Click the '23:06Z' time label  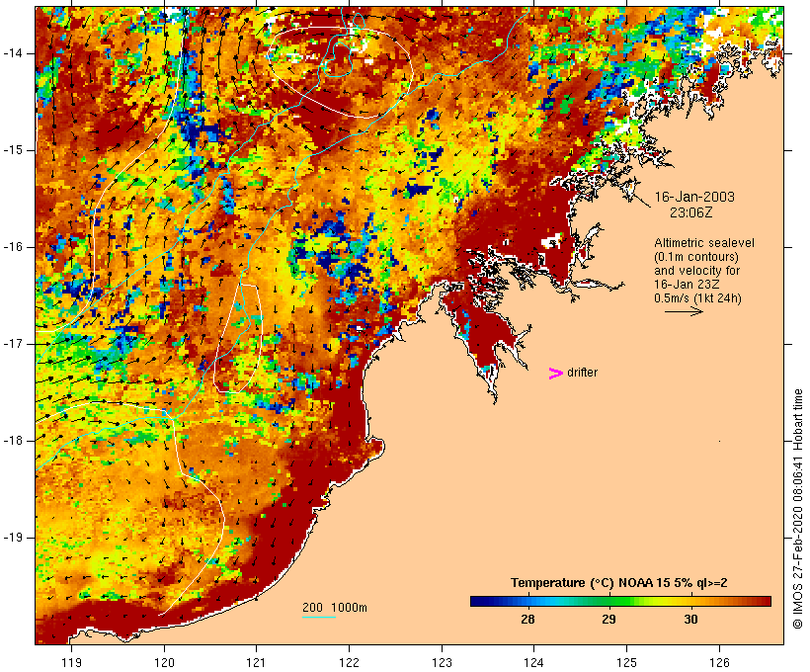(x=691, y=212)
